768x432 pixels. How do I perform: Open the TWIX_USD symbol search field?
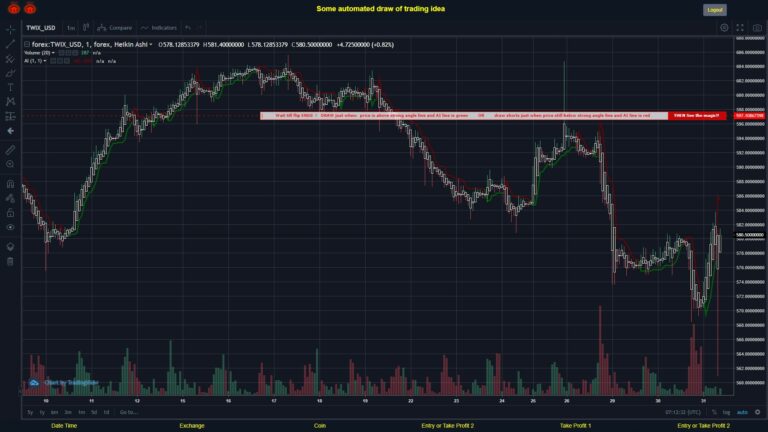[41, 28]
